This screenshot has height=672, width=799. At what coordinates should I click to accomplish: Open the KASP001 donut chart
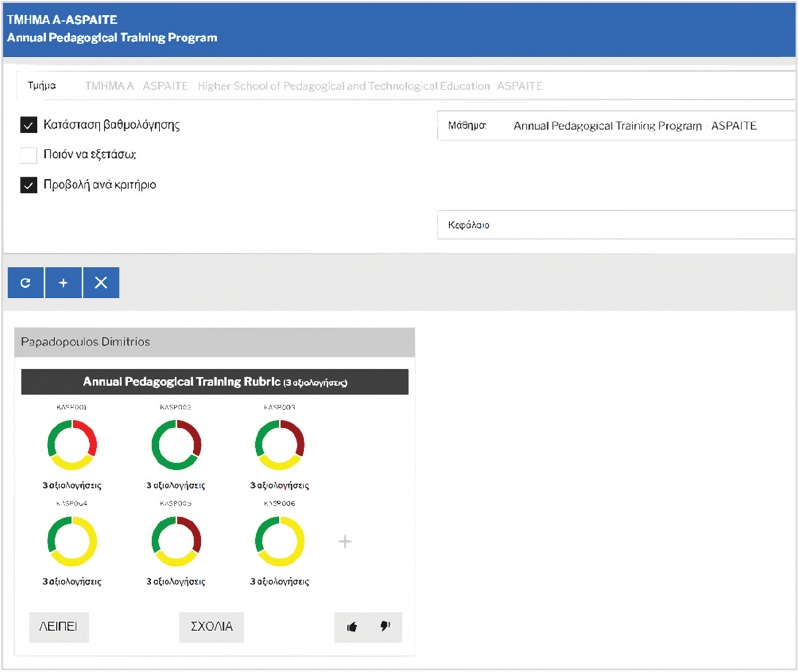pyautogui.click(x=72, y=445)
